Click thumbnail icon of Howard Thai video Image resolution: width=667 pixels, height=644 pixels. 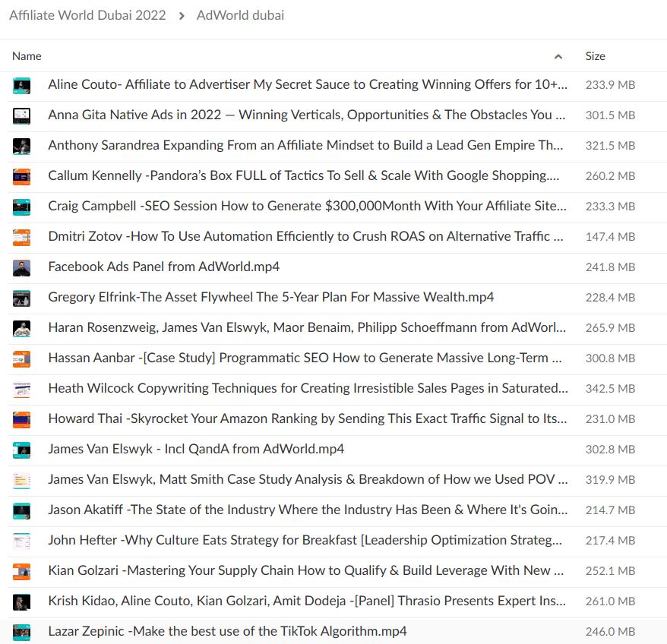click(21, 419)
